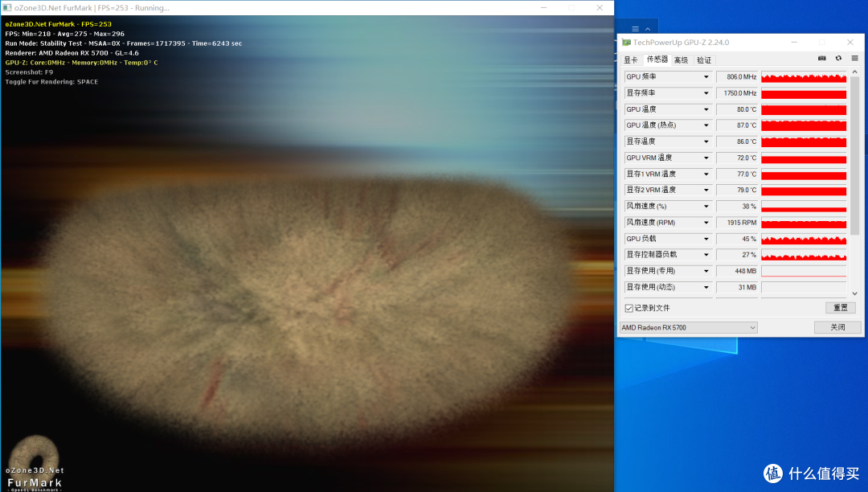Click the 80.0 °C GPU temperature value
The image size is (868, 492).
736,109
